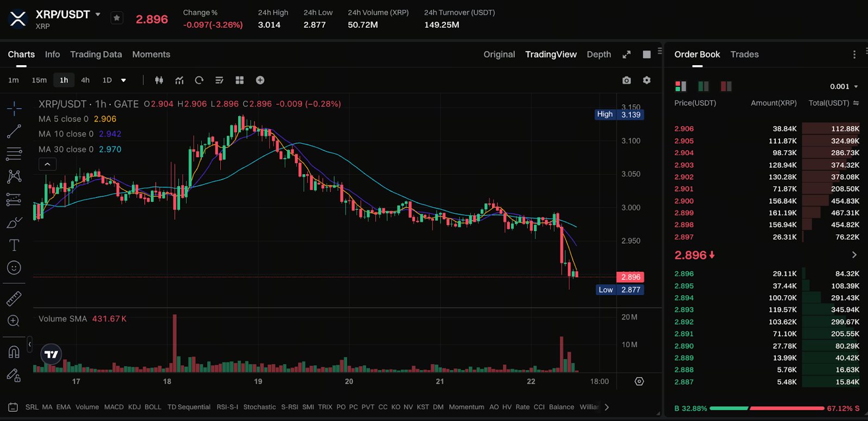
Task: Expand the chart to fullscreen
Action: [x=627, y=54]
